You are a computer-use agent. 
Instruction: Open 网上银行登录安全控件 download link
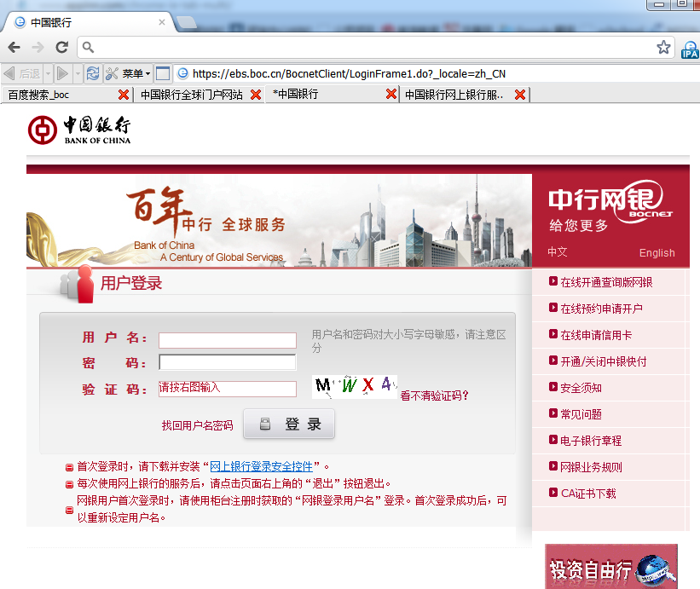(261, 466)
